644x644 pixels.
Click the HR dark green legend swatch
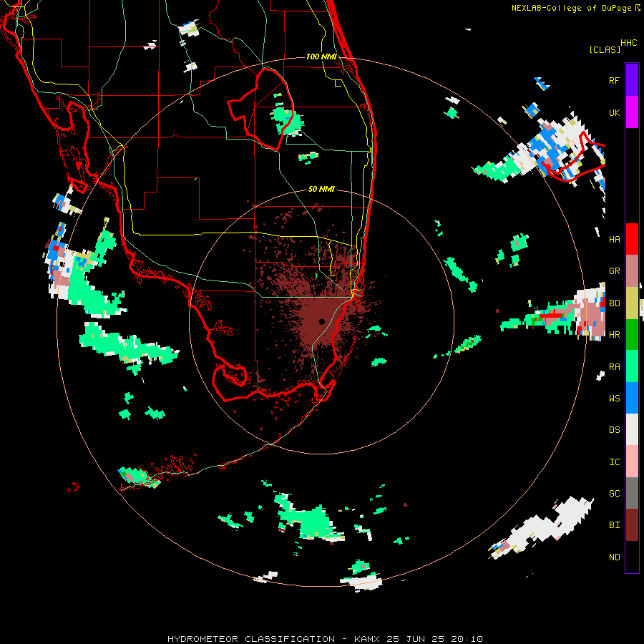[x=632, y=335]
